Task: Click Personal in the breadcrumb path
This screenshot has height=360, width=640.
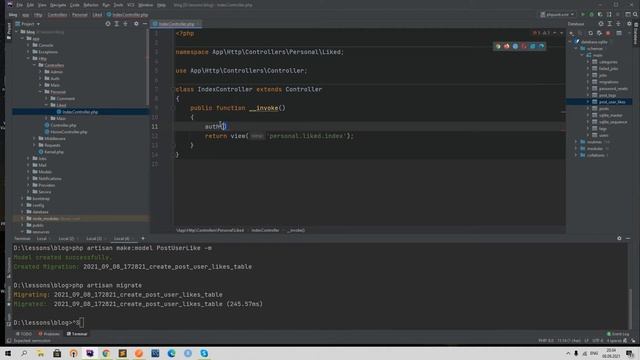Action: coord(80,15)
